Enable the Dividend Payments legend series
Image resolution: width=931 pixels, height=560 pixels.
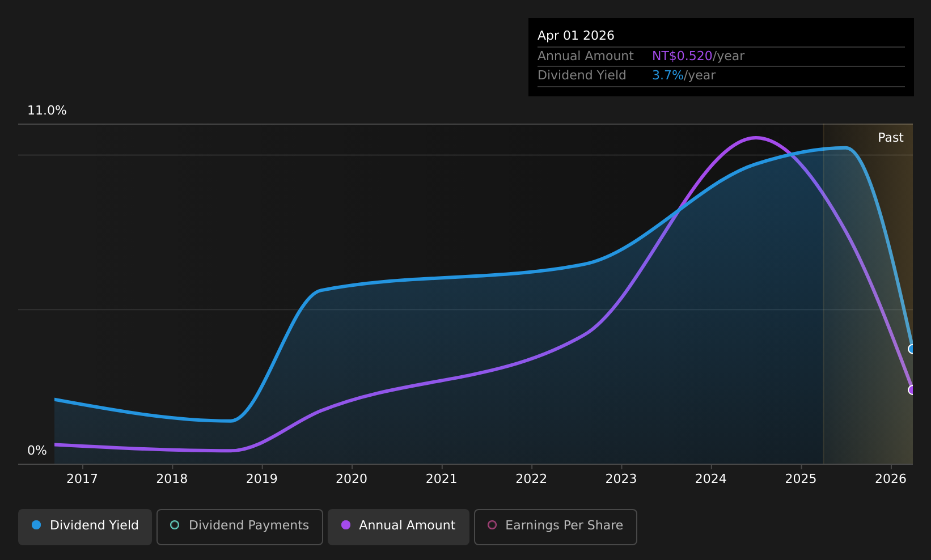click(x=239, y=527)
